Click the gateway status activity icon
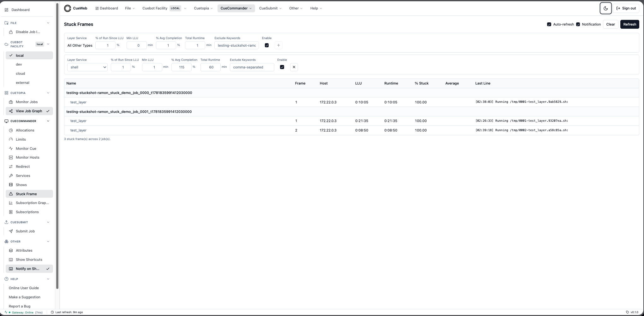644x316 pixels. click(6, 312)
